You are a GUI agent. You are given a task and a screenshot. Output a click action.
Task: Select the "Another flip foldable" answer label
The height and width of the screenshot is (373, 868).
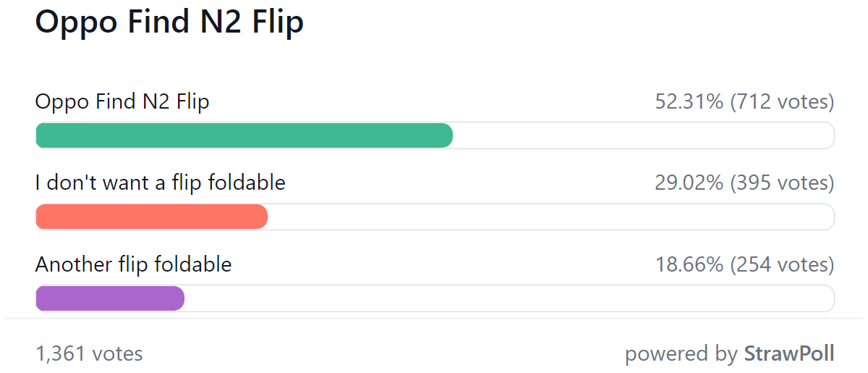coord(134,265)
